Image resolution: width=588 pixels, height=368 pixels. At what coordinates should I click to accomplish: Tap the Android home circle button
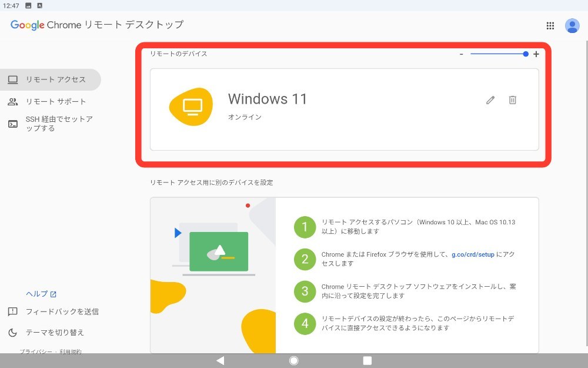[x=294, y=360]
